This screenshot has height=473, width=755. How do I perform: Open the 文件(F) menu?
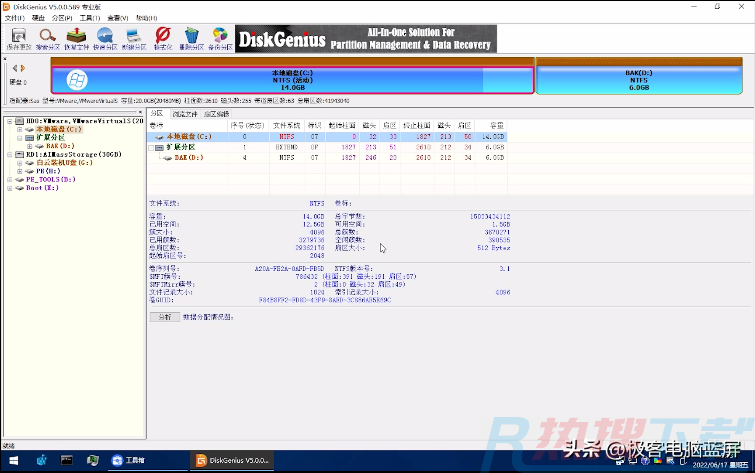click(14, 18)
